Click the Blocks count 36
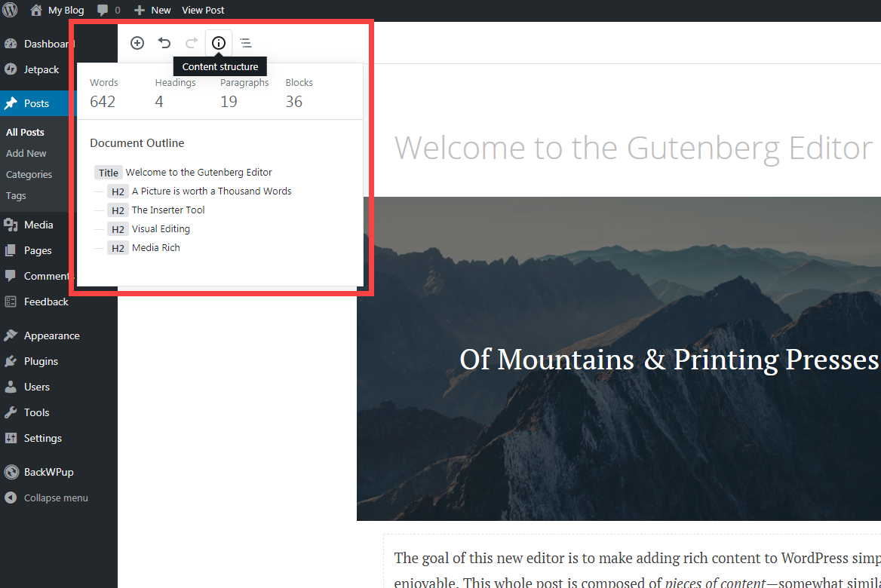 pyautogui.click(x=294, y=102)
